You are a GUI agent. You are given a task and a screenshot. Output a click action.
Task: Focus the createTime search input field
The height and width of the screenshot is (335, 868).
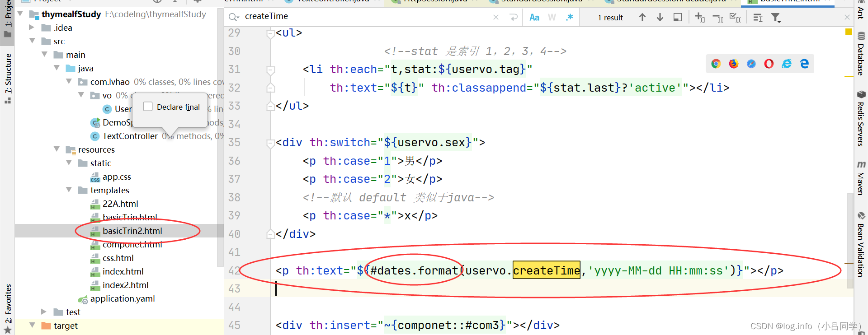[366, 17]
